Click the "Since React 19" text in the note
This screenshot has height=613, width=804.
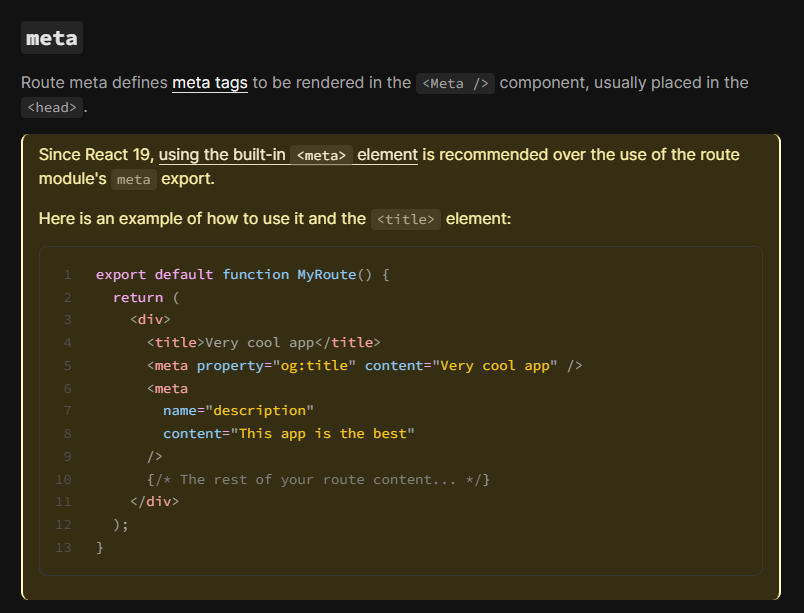pyautogui.click(x=95, y=154)
